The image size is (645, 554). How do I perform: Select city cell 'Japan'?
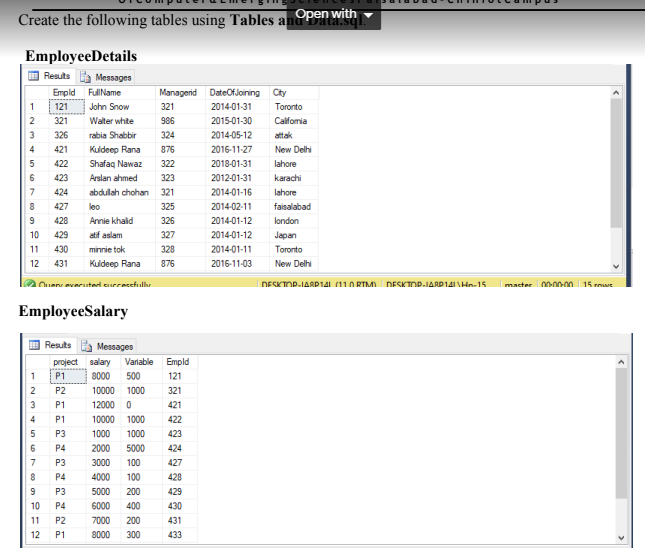coord(294,235)
